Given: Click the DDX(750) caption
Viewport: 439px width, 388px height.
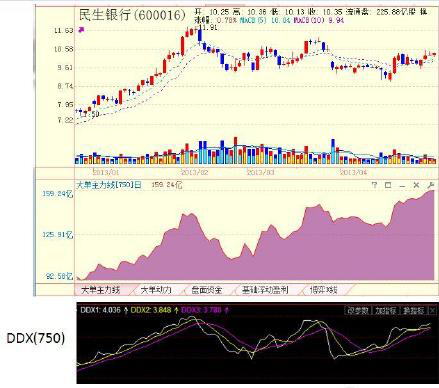Looking at the screenshot, I should click(36, 338).
